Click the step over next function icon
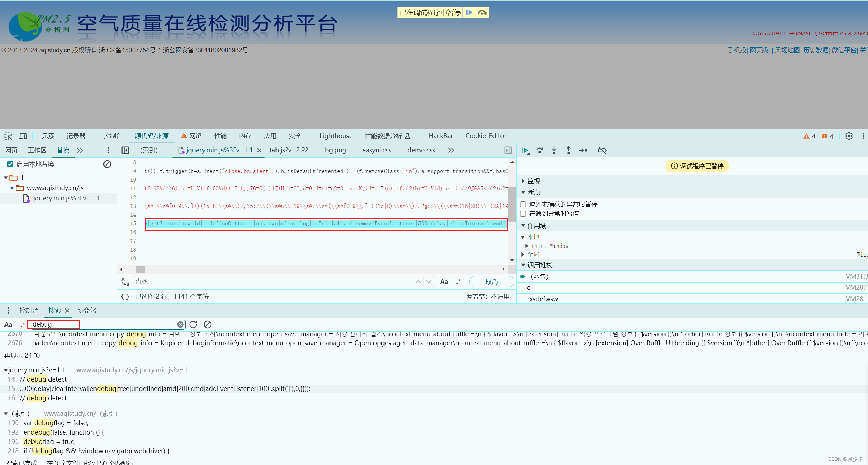 540,150
